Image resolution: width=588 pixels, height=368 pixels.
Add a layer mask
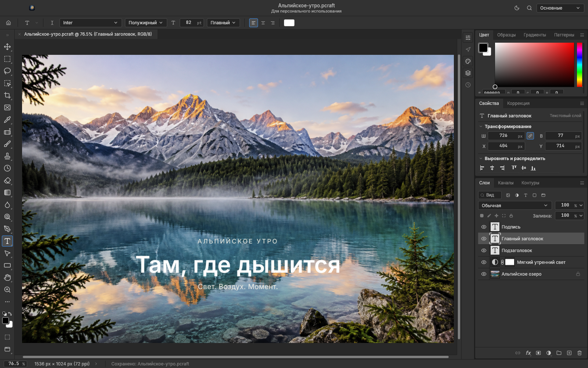tap(538, 353)
